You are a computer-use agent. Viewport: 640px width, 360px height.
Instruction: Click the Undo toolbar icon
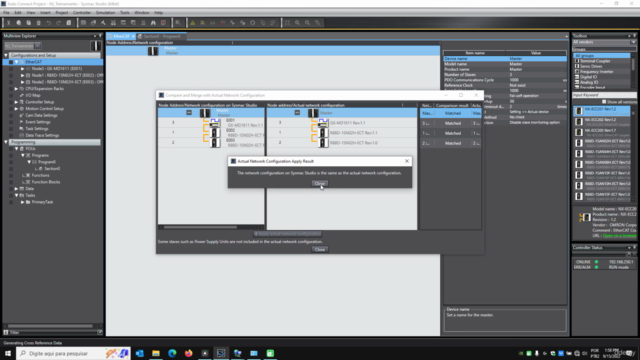[49, 23]
